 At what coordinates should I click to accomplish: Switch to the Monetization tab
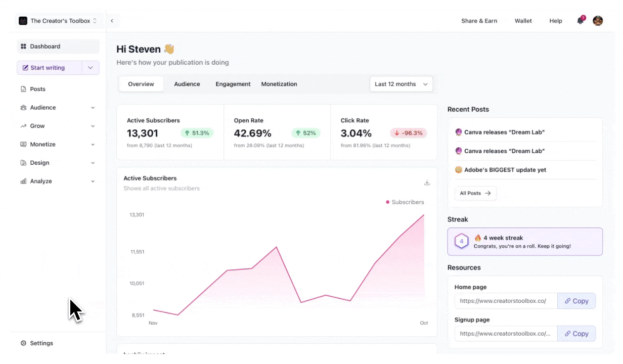point(279,84)
